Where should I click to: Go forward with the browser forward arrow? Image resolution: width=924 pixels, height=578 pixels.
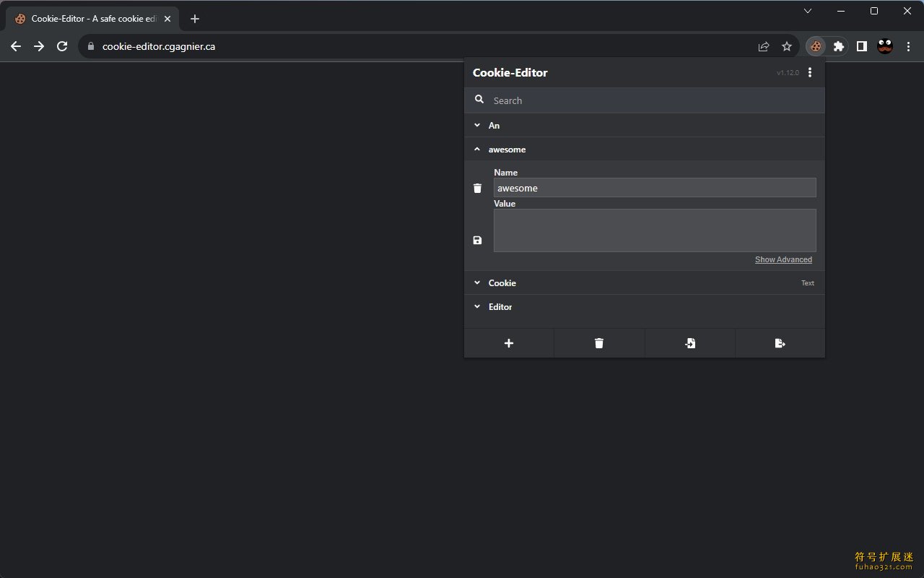(39, 46)
